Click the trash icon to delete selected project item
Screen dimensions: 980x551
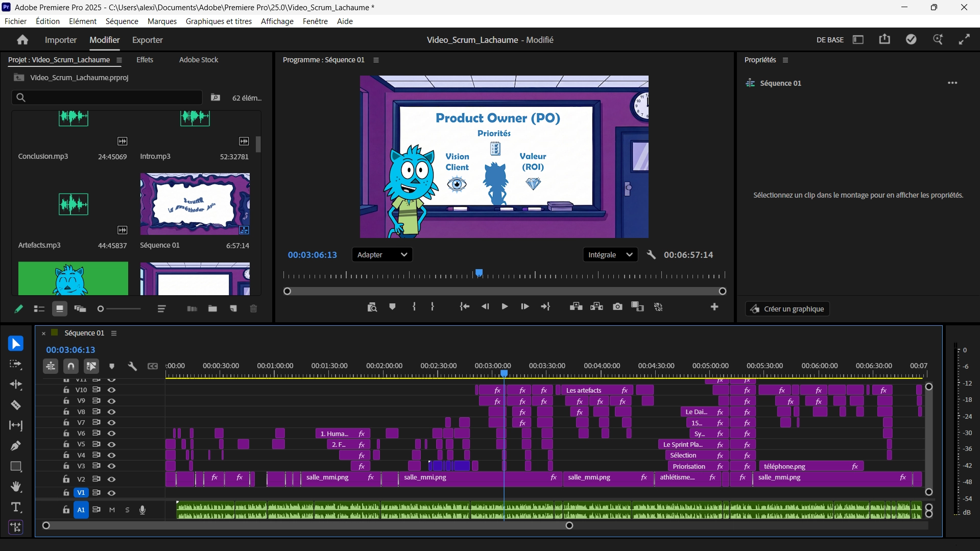coord(253,308)
